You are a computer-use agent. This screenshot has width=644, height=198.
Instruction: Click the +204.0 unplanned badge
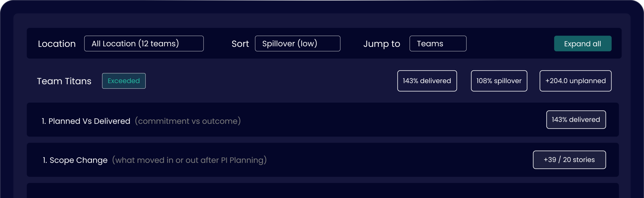coord(575,81)
